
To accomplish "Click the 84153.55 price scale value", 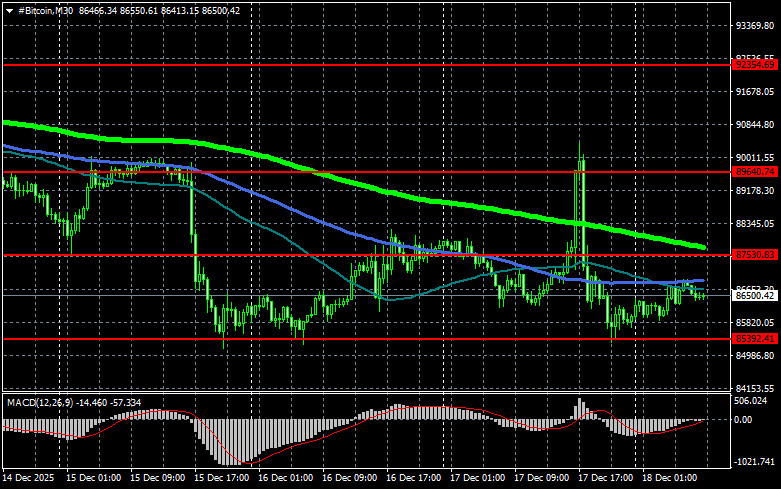I will (x=755, y=388).
